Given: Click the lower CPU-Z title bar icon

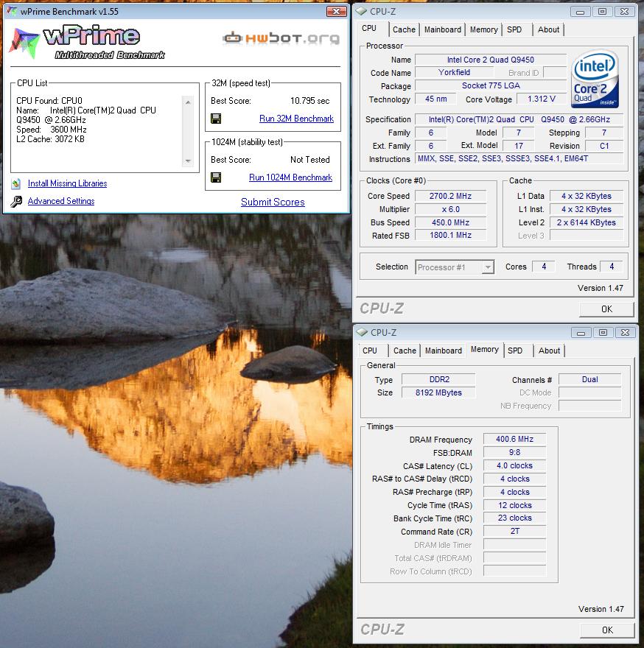Looking at the screenshot, I should (362, 332).
